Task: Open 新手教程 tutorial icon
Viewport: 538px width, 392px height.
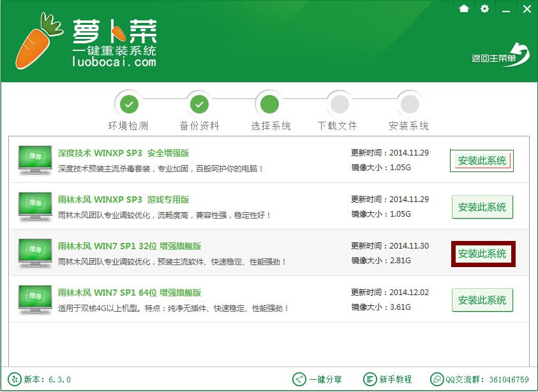Action: (370, 379)
